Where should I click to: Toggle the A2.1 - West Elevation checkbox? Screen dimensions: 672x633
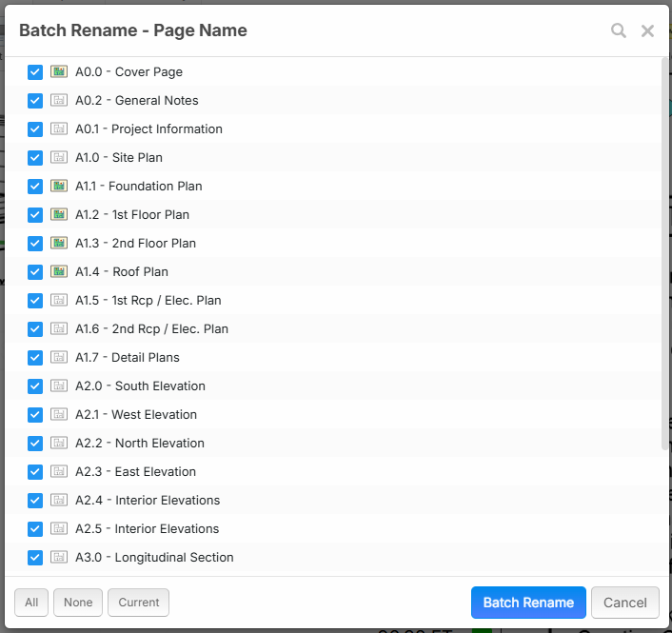35,415
